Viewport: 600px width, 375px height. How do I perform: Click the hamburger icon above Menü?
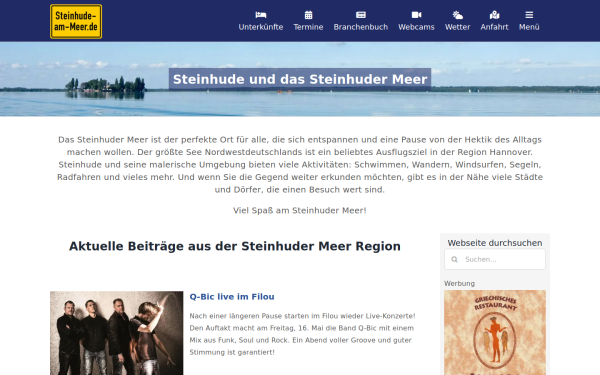[529, 15]
